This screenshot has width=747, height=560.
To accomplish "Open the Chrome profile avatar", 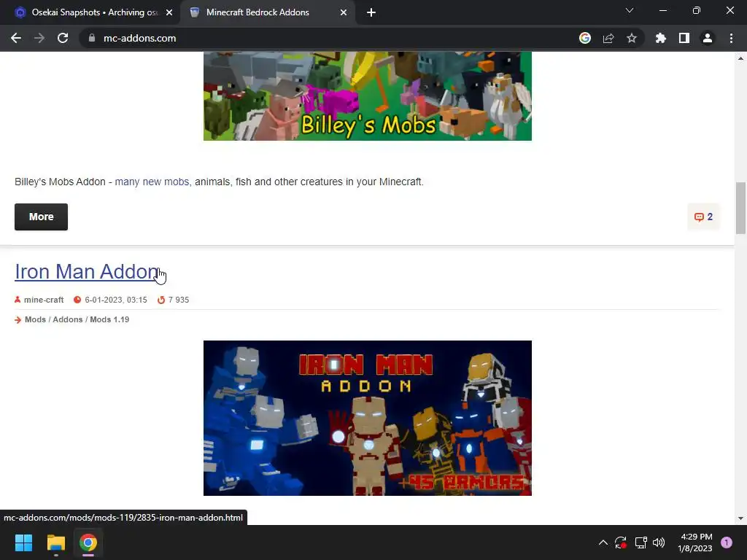I will [x=708, y=38].
